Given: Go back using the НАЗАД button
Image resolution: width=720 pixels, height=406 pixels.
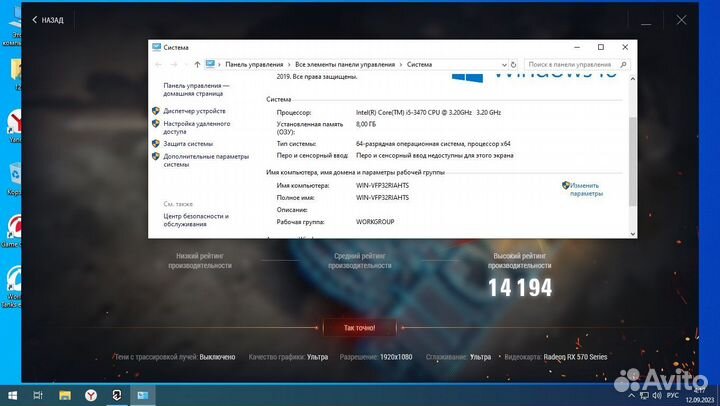Looking at the screenshot, I should coord(48,20).
